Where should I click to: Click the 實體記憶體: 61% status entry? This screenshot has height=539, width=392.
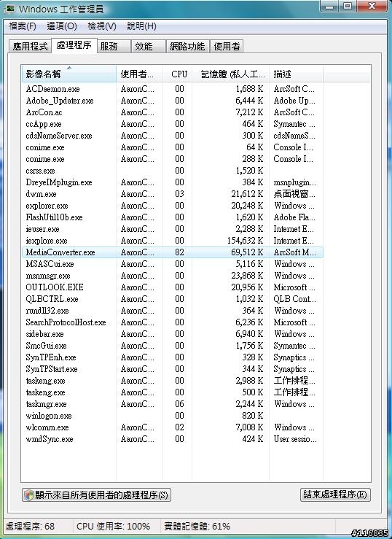point(197,527)
